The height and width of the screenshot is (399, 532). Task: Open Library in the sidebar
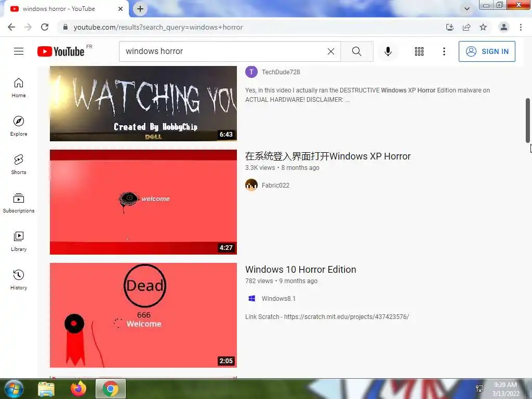point(19,241)
